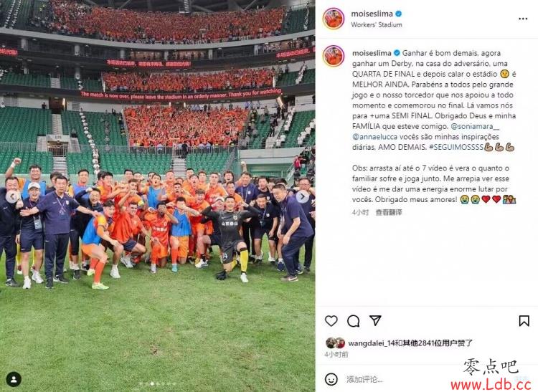Save the post with bookmark icon

click(524, 321)
